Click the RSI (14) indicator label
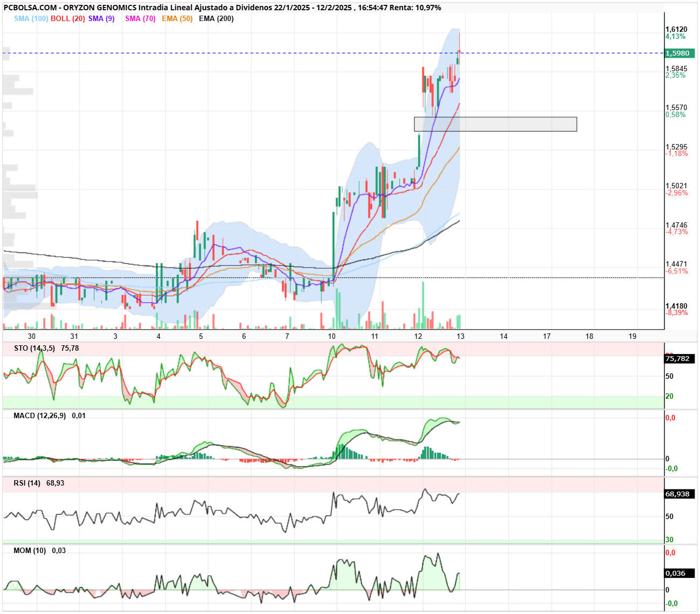This screenshot has height=614, width=700. [x=27, y=483]
